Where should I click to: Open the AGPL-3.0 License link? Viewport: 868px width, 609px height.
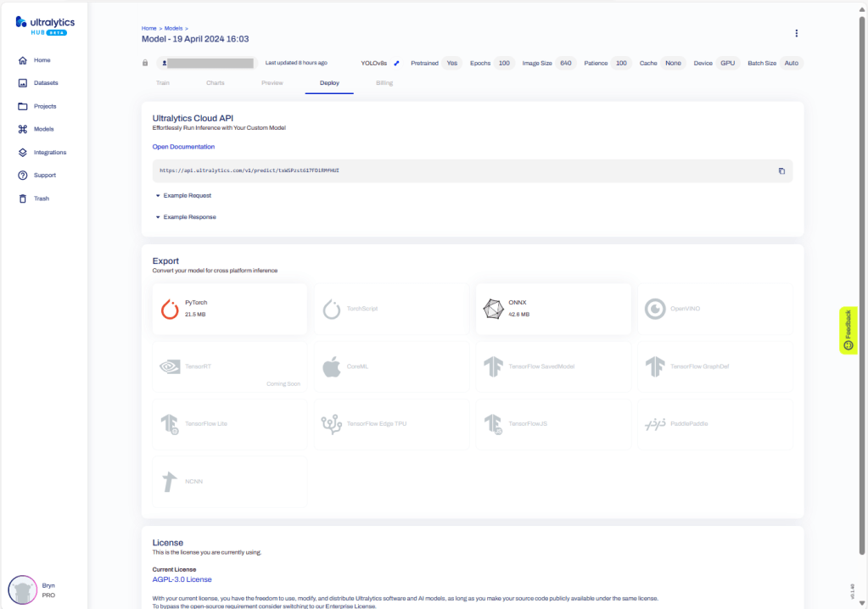pos(182,579)
